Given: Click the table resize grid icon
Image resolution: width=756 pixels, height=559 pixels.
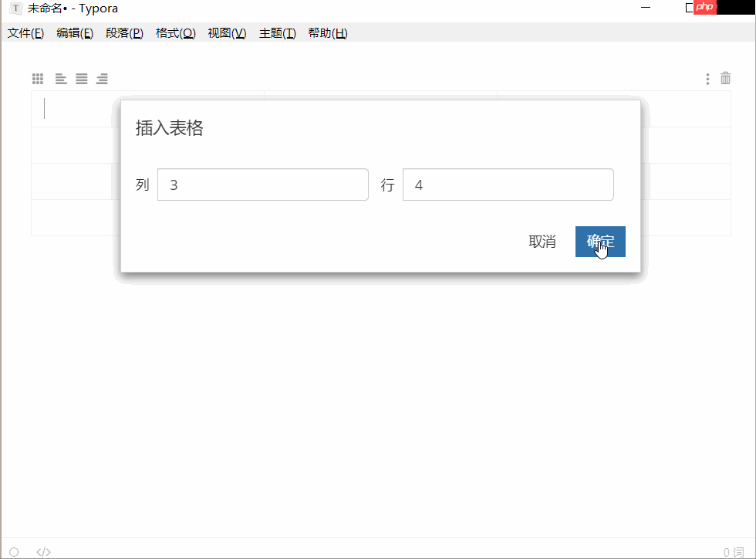Looking at the screenshot, I should click(x=37, y=78).
